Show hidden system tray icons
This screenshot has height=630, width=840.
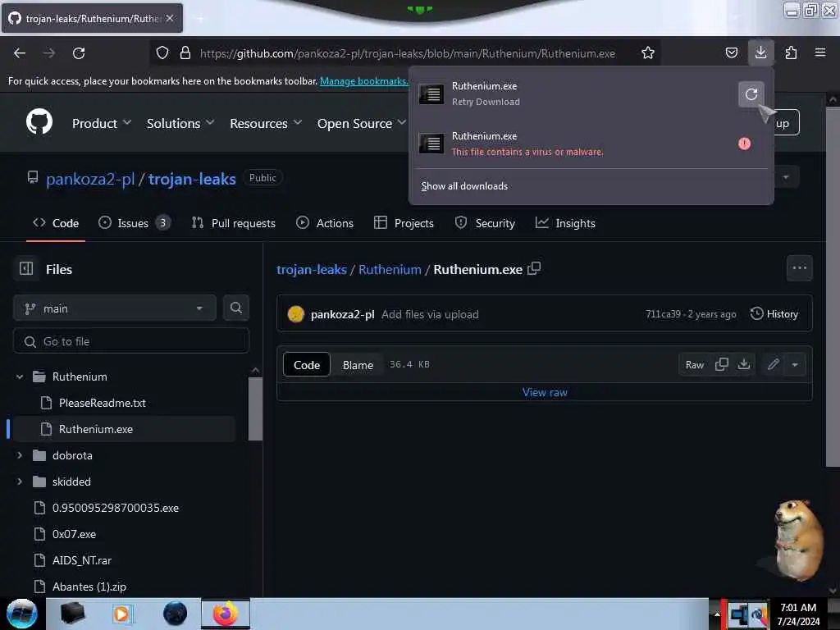click(717, 614)
